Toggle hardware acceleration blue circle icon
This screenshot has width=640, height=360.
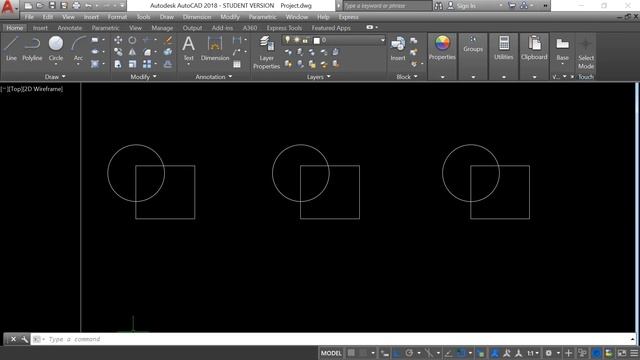click(596, 353)
